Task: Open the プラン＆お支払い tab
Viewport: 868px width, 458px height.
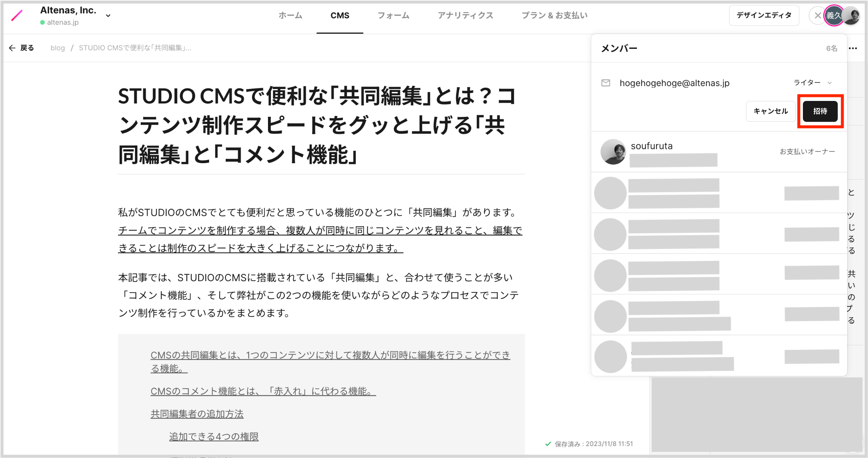Action: click(554, 16)
